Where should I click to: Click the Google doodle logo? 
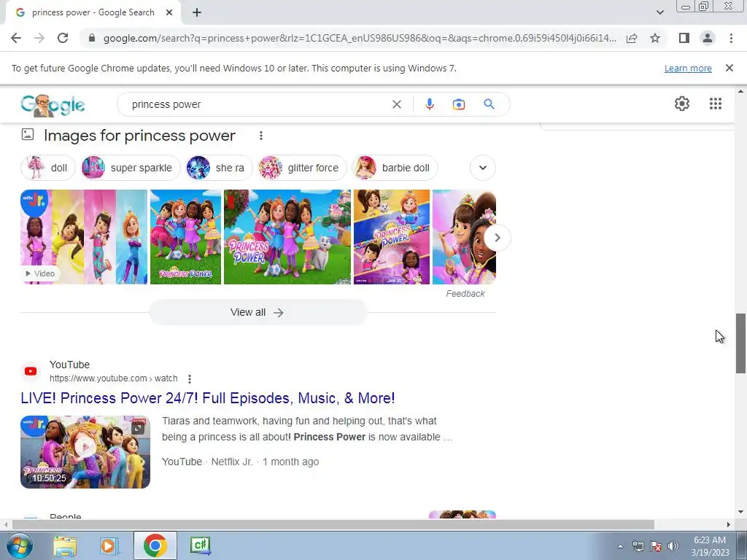coord(53,105)
